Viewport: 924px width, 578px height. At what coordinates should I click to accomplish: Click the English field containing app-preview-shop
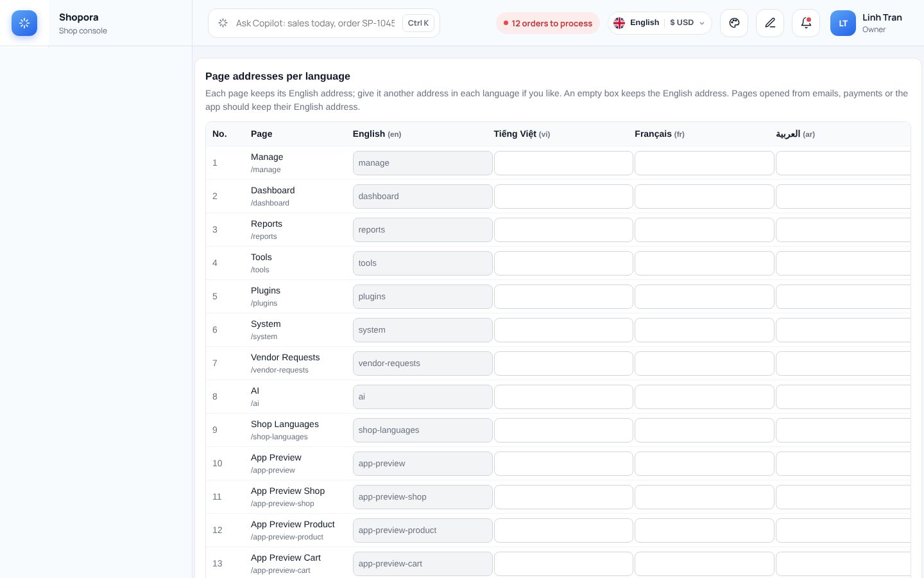coord(422,497)
